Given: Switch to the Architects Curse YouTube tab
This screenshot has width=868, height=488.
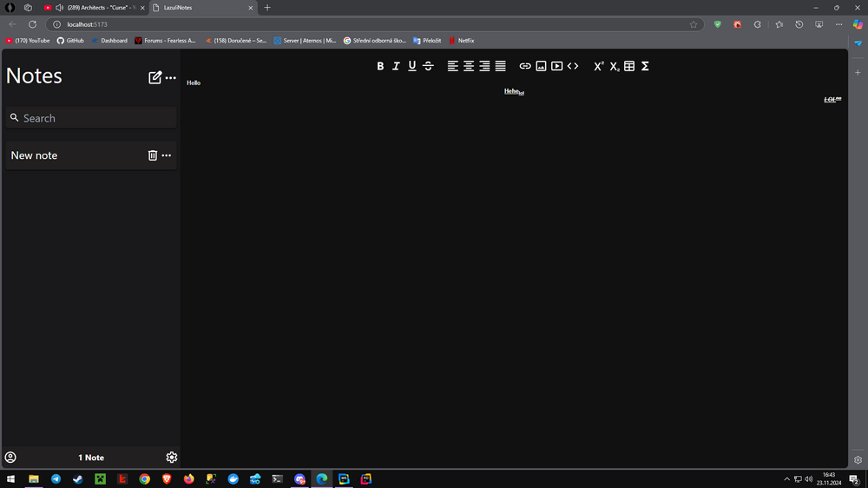Looking at the screenshot, I should point(93,8).
